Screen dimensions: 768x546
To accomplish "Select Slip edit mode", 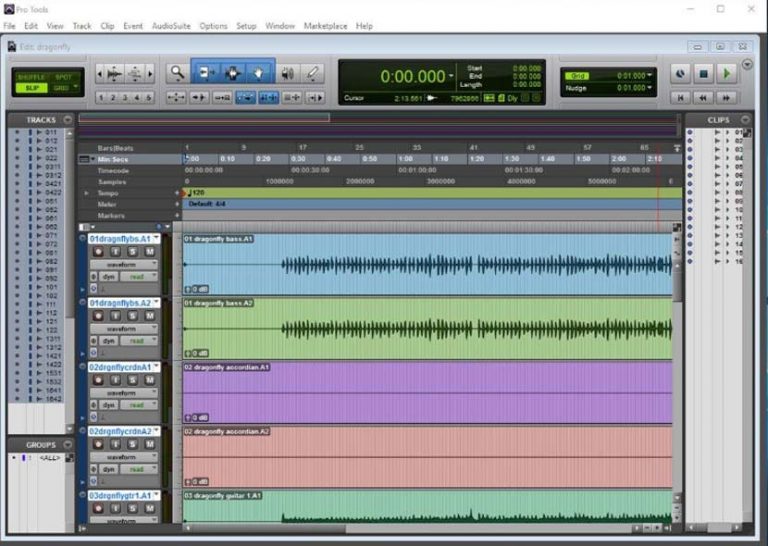I will pos(31,88).
